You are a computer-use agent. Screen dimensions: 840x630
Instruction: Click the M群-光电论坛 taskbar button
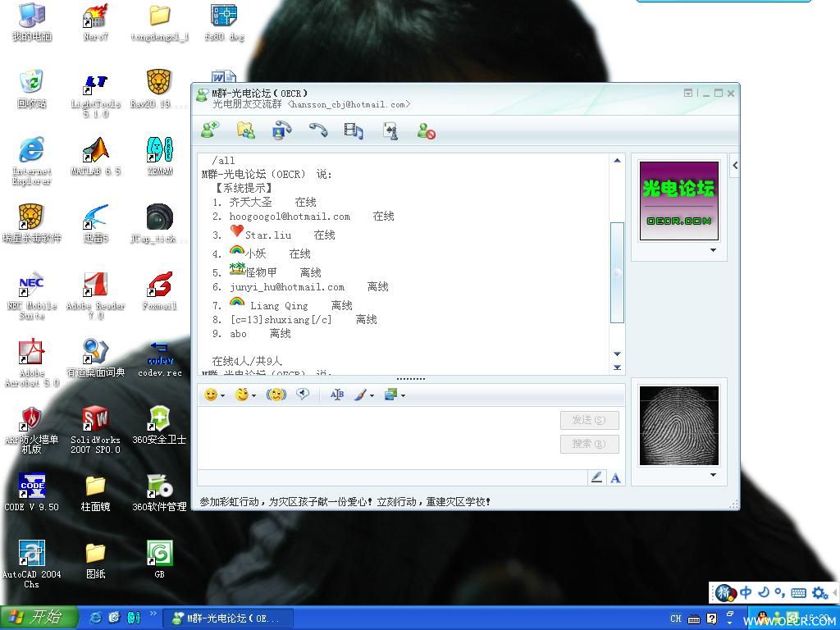click(228, 619)
